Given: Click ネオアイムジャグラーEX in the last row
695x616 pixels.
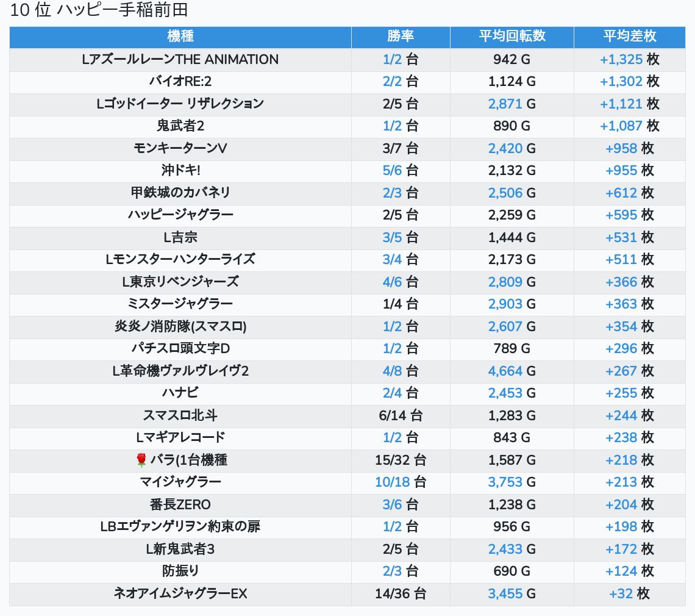Looking at the screenshot, I should (x=180, y=594).
